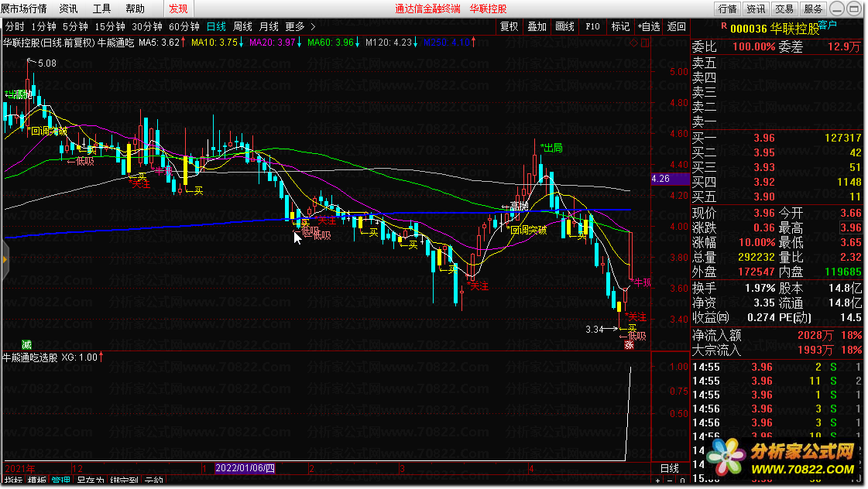Click the red window-layout icon in chart corner
This screenshot has width=868, height=489.
click(x=646, y=43)
